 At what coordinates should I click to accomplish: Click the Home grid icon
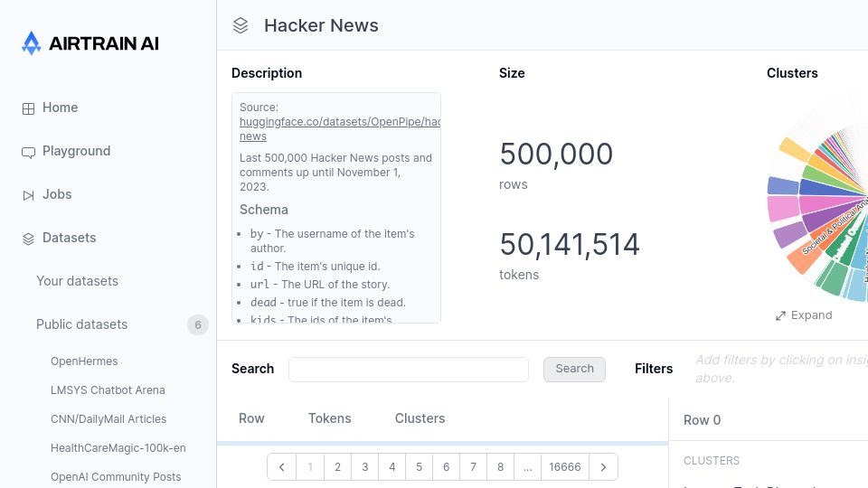[x=28, y=108]
